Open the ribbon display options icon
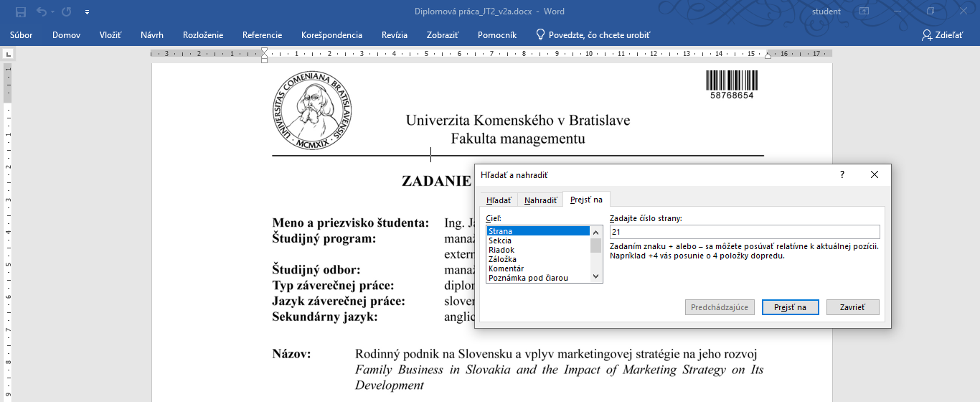This screenshot has width=980, height=402. coord(864,11)
